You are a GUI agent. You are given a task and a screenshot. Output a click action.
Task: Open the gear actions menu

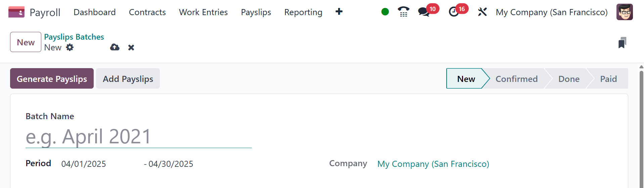pos(70,47)
